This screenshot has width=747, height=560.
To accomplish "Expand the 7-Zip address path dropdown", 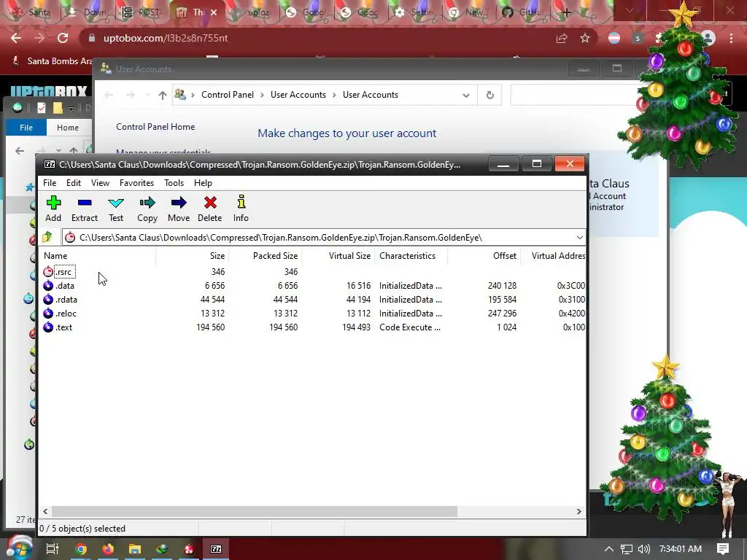I will pyautogui.click(x=579, y=237).
